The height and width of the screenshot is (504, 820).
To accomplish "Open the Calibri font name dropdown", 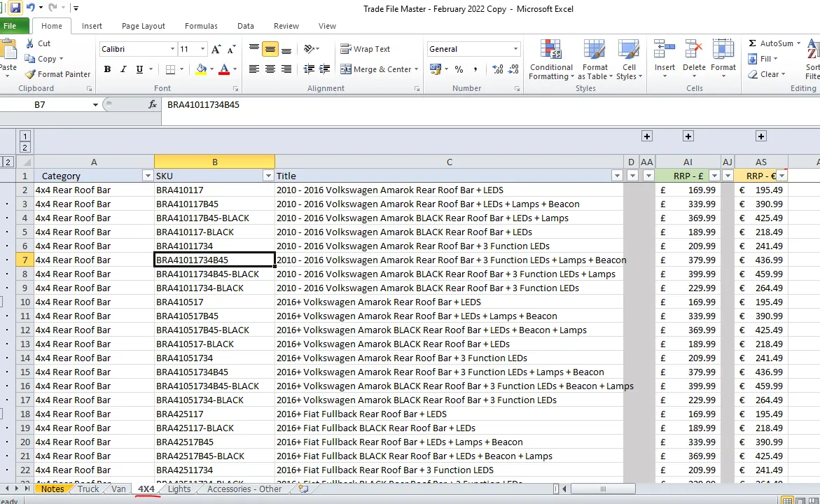I will (x=172, y=49).
